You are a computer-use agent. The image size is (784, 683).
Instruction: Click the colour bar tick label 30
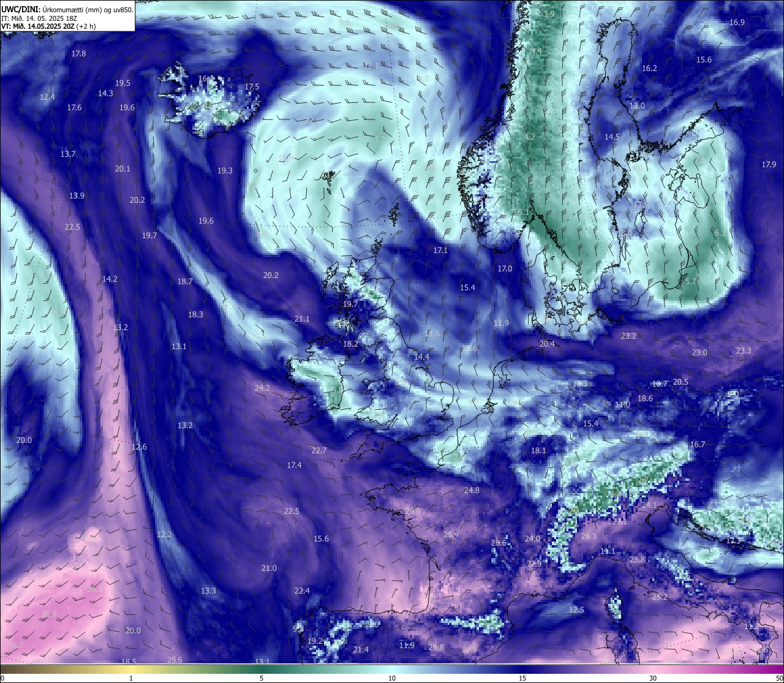click(x=653, y=678)
